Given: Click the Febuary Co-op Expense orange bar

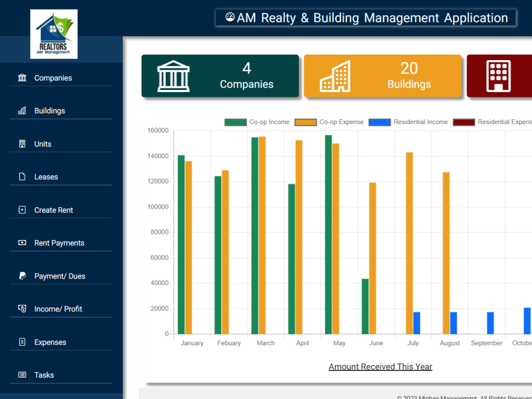Looking at the screenshot, I should (x=225, y=252).
